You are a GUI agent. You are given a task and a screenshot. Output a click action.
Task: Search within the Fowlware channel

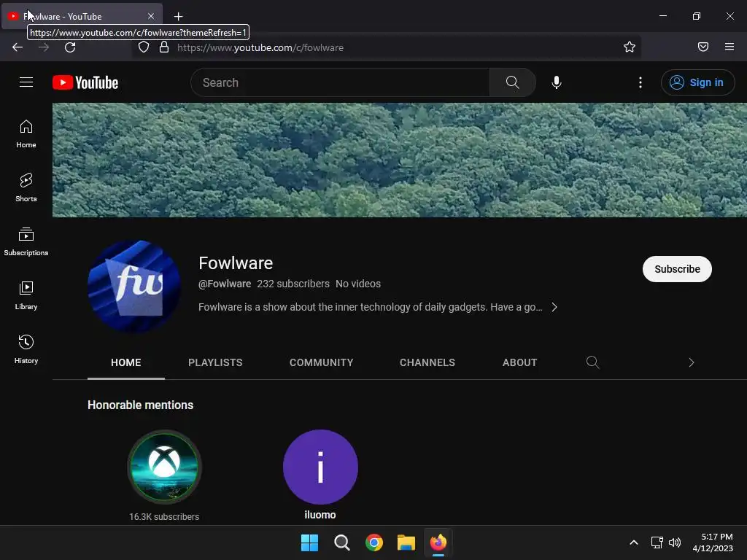click(x=592, y=362)
